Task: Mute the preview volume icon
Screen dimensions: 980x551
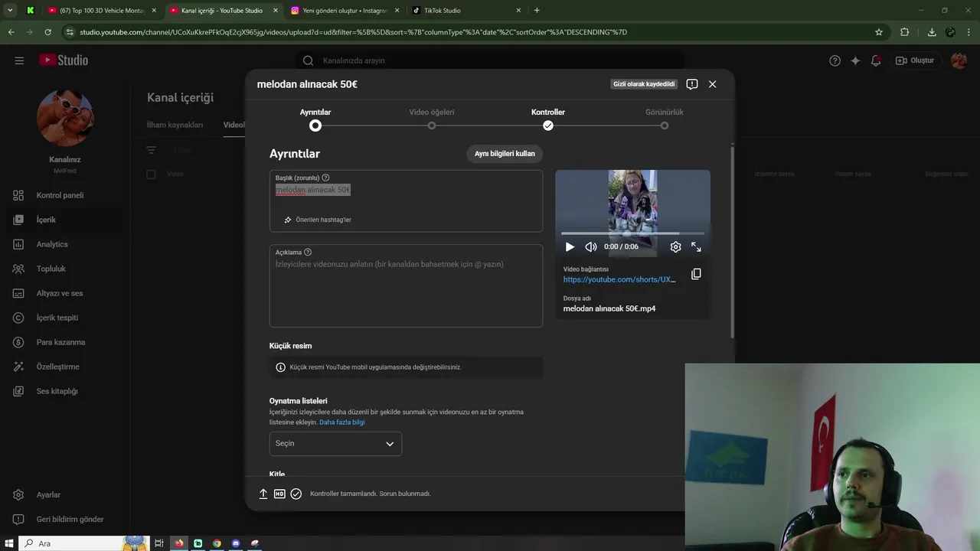Action: (x=590, y=247)
